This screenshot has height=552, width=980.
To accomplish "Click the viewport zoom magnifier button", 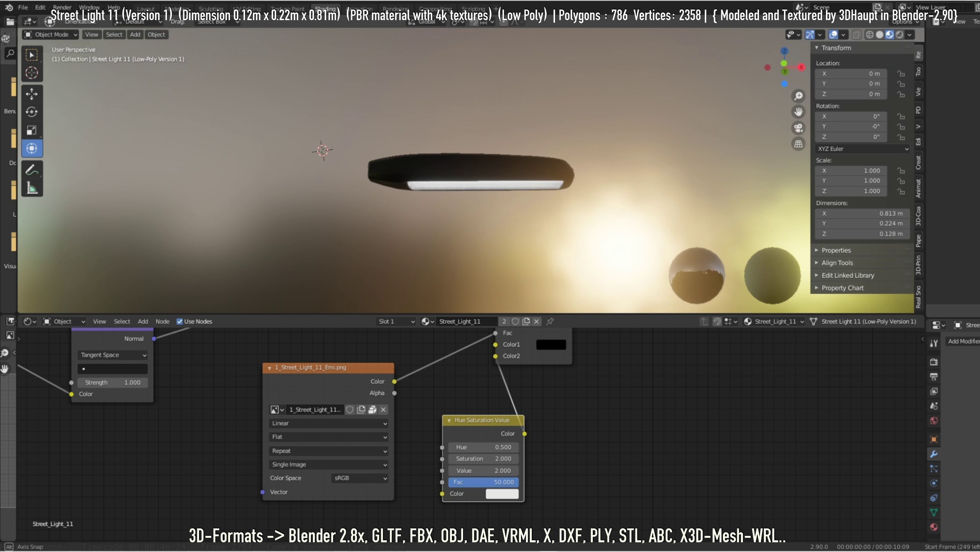I will (x=799, y=96).
